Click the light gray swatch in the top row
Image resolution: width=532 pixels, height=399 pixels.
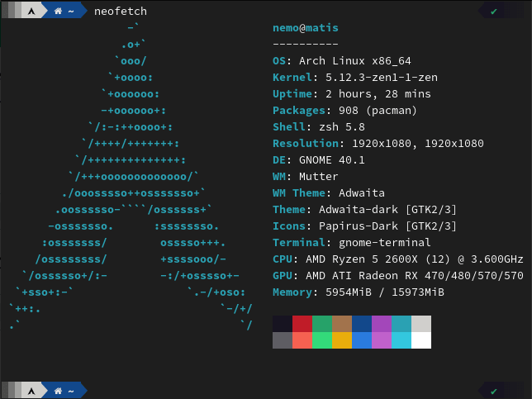coord(421,324)
